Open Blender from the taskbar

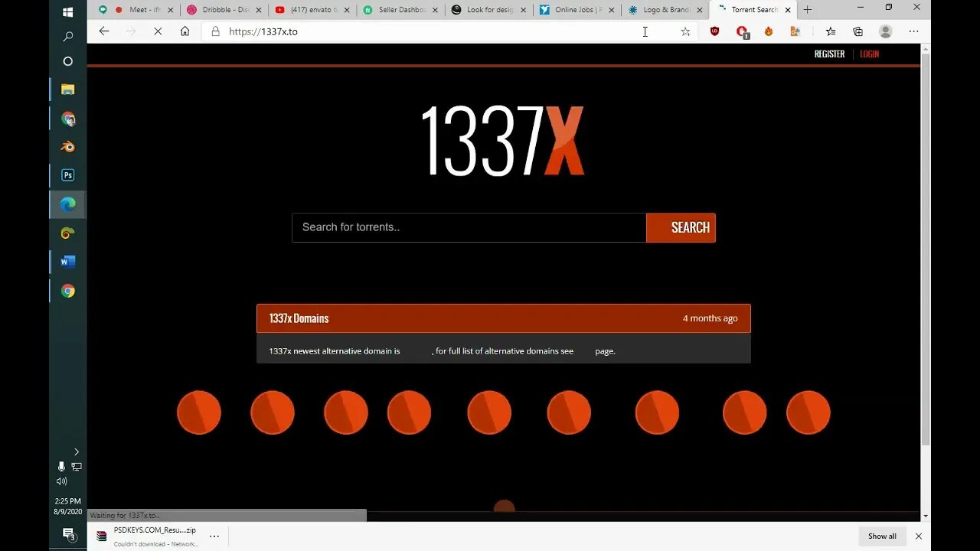pyautogui.click(x=67, y=146)
